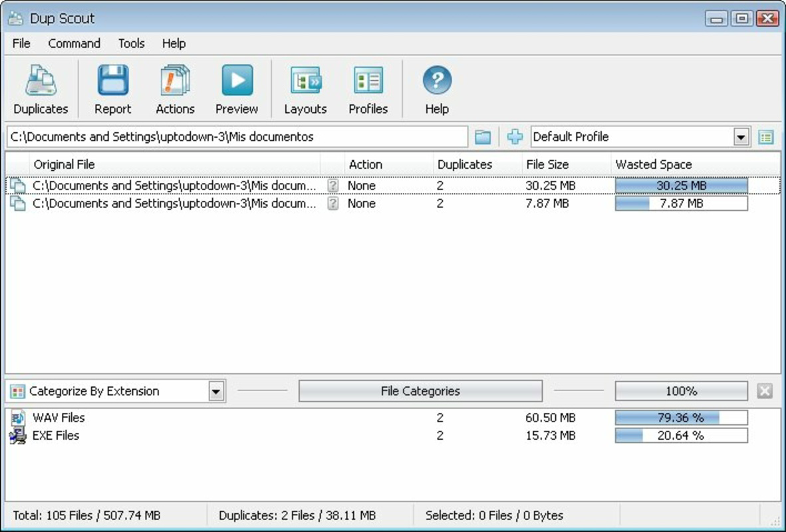Click the question mark icon in 7.87 MB row

point(333,203)
